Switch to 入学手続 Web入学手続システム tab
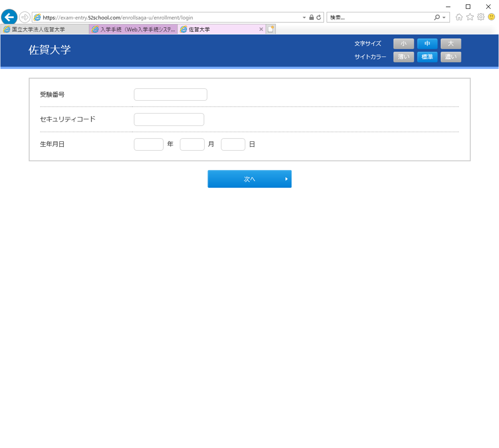Screen dimensions: 499x448 coord(133,29)
